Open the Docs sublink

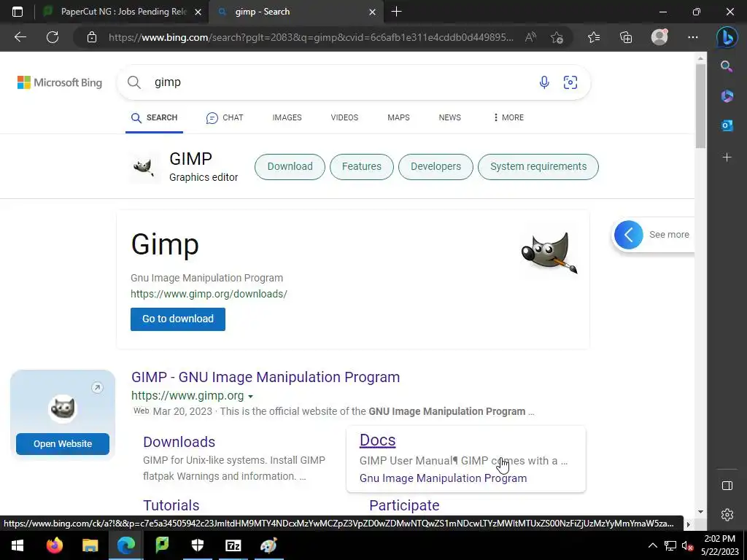[x=377, y=440]
